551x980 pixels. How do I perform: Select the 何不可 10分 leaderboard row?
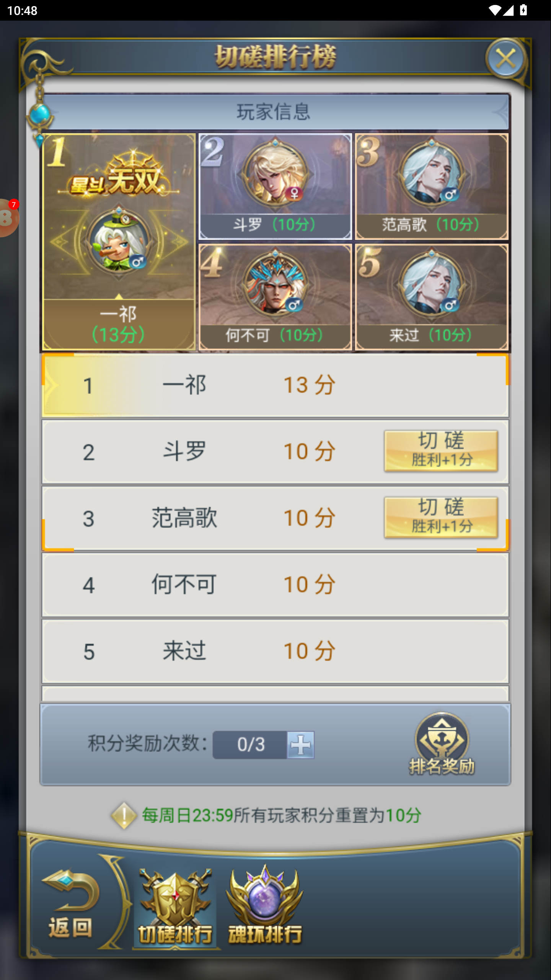point(275,585)
